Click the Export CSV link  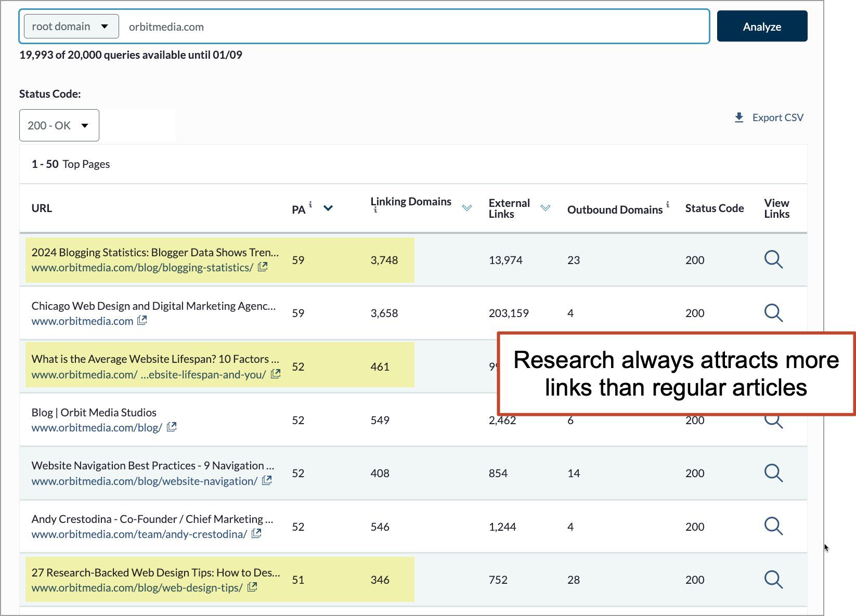pyautogui.click(x=777, y=117)
